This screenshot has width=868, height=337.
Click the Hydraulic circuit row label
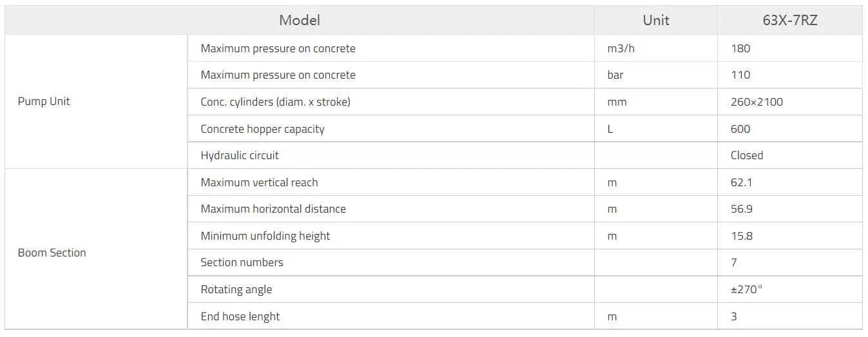240,155
